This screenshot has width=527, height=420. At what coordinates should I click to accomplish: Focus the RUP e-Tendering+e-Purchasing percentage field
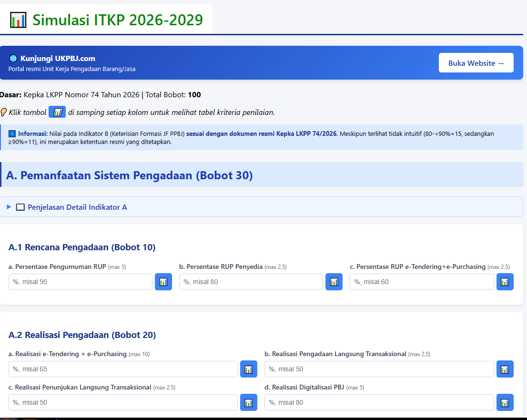pyautogui.click(x=422, y=282)
